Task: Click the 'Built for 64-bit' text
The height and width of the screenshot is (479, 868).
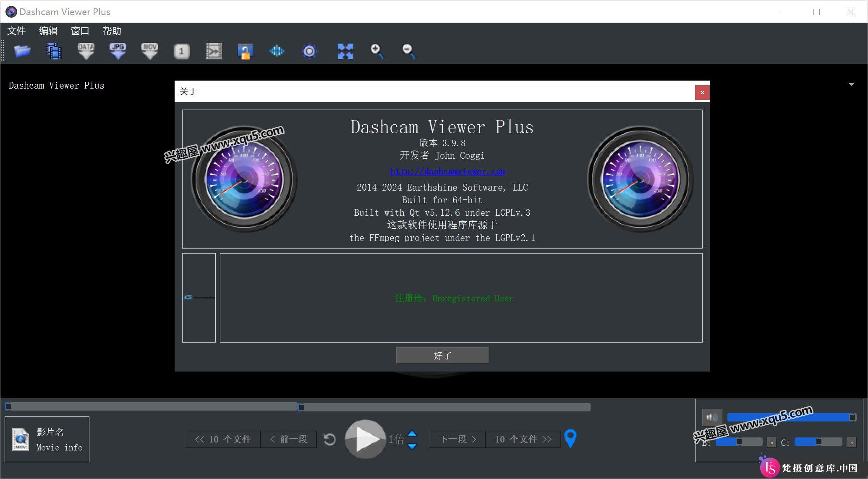Action: (x=442, y=200)
